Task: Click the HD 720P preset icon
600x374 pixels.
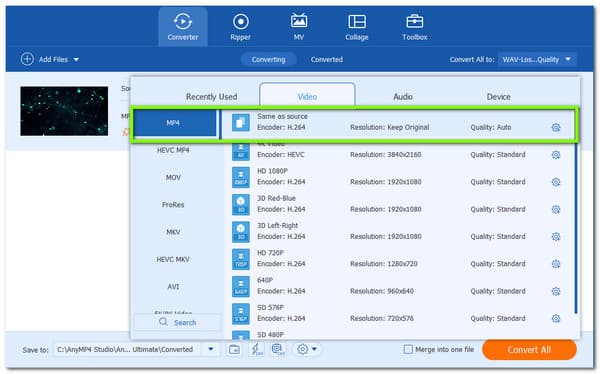Action: (x=241, y=259)
